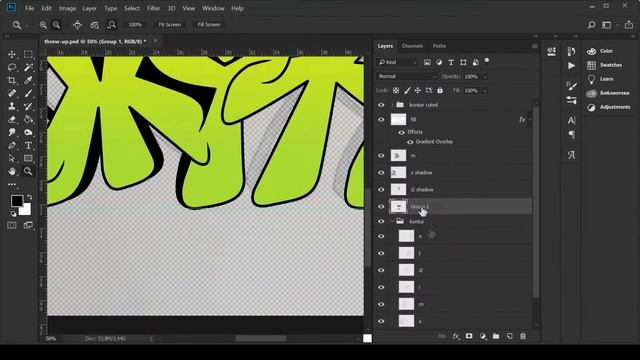The width and height of the screenshot is (640, 360).
Task: Select the Eyedropper tool
Action: [28, 80]
